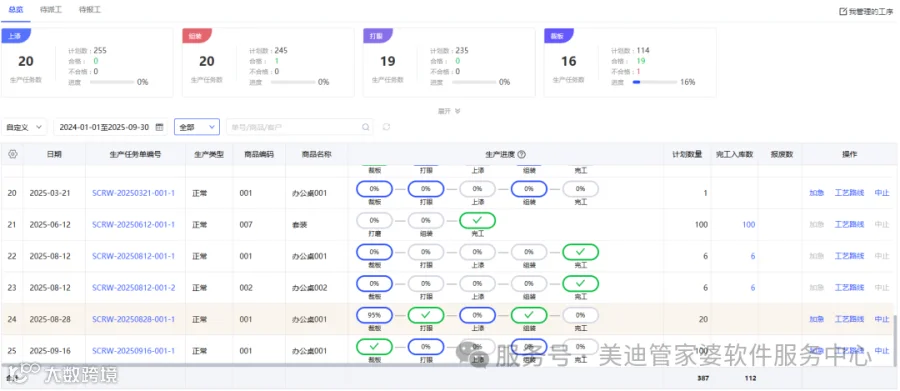Click the 上漆 card 0% progress bar

[111, 82]
